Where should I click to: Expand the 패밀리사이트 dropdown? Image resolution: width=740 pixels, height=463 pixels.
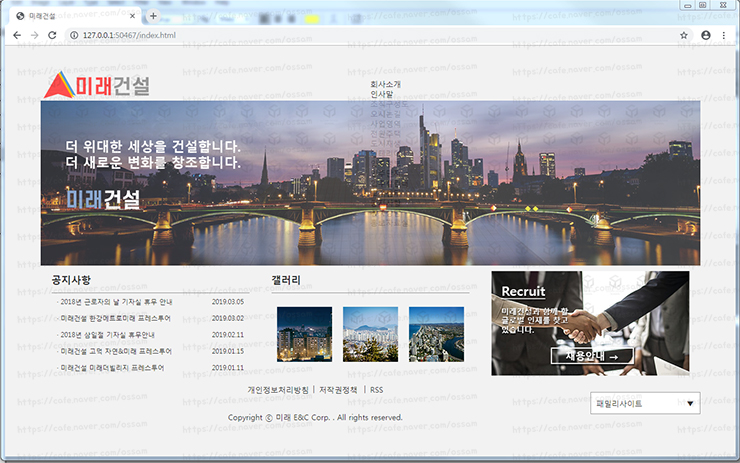[645, 404]
